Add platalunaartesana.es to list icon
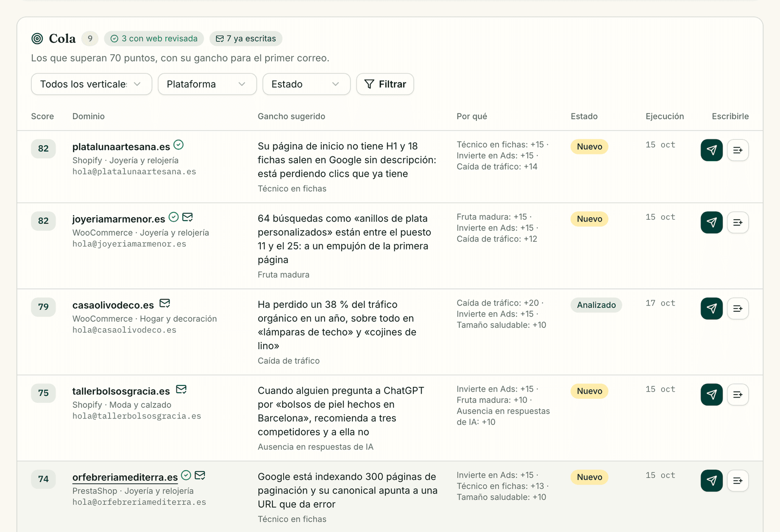 738,150
